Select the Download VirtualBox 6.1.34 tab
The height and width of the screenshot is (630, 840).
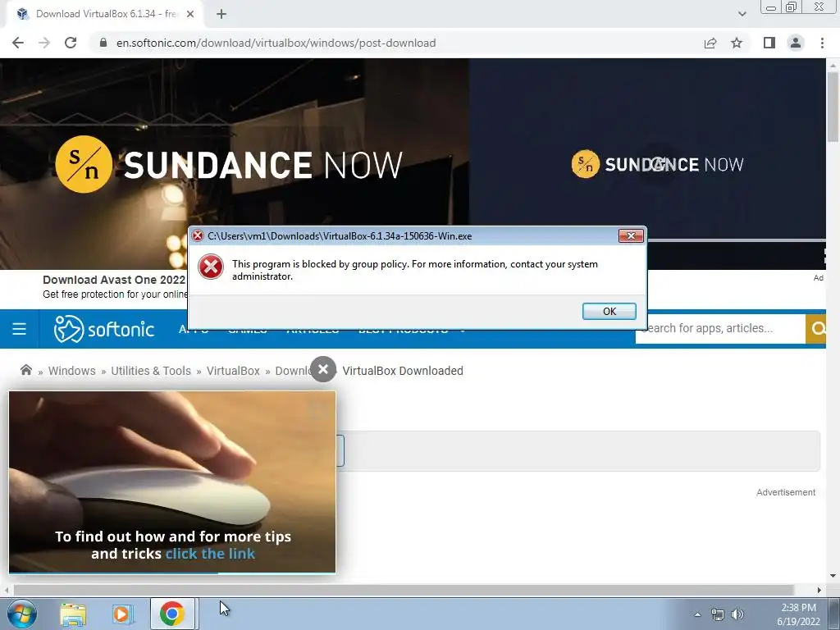[104, 14]
